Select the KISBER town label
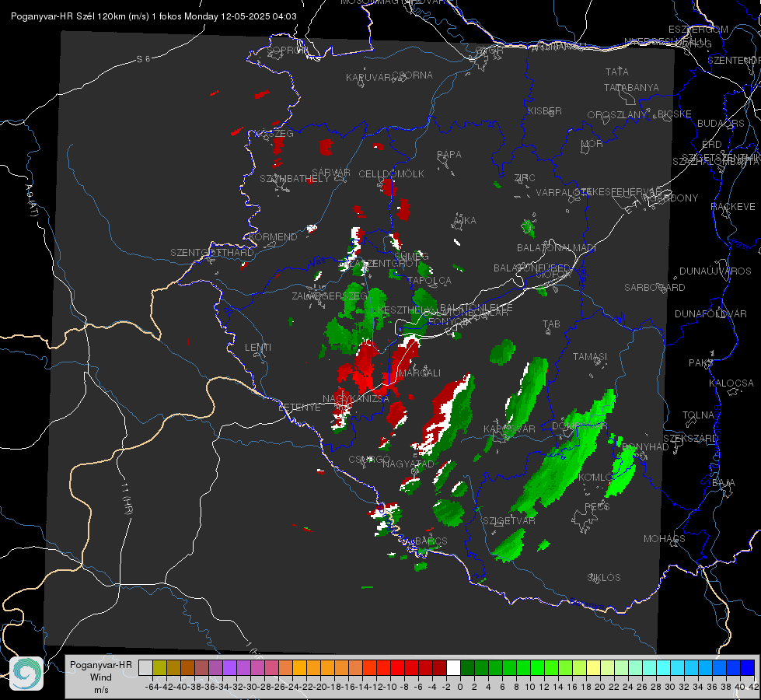Screen dimensions: 761x700 point(545,111)
